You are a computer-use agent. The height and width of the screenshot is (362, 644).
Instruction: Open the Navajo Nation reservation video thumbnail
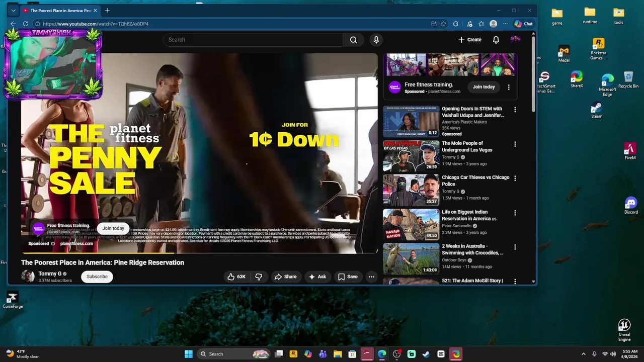click(411, 225)
